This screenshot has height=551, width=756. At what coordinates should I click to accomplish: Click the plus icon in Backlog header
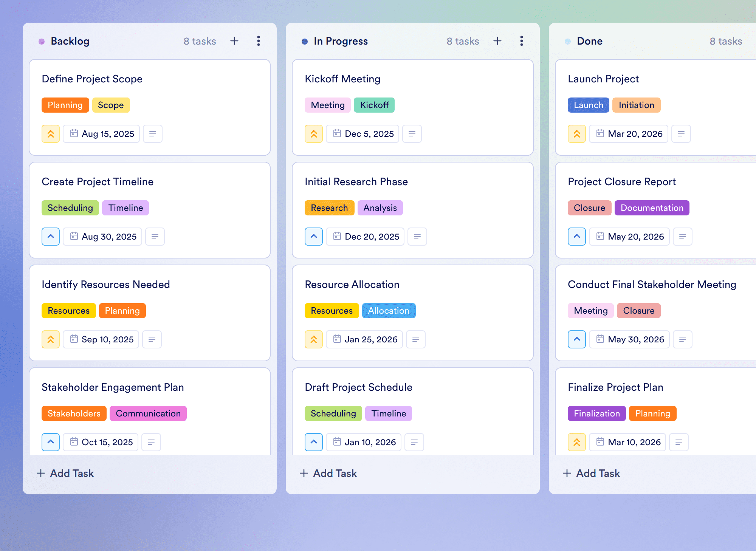(x=234, y=41)
